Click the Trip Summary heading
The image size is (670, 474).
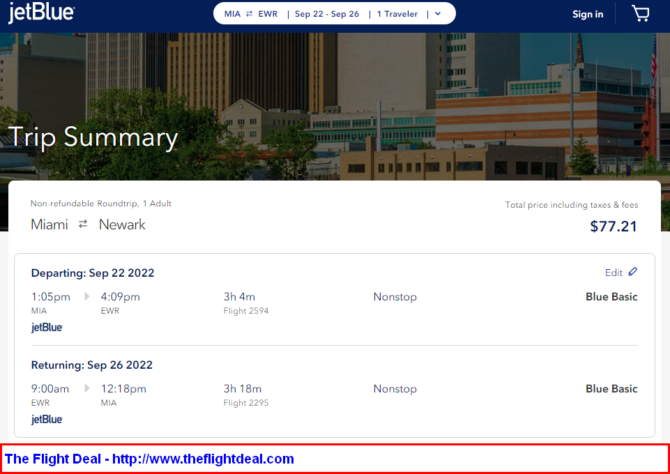pyautogui.click(x=93, y=138)
